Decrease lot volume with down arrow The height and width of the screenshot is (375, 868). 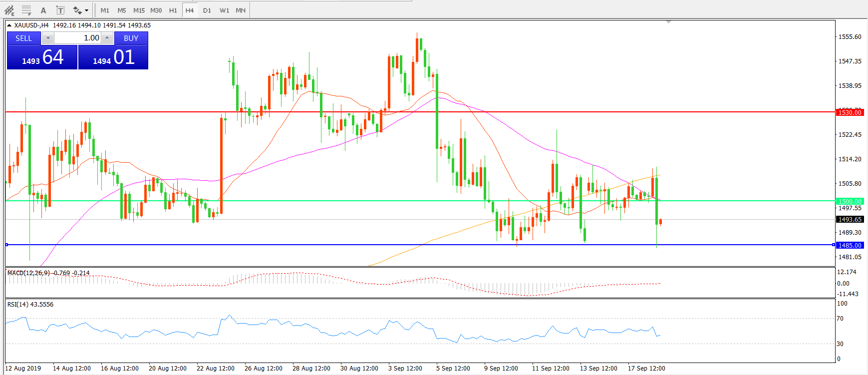click(x=48, y=38)
